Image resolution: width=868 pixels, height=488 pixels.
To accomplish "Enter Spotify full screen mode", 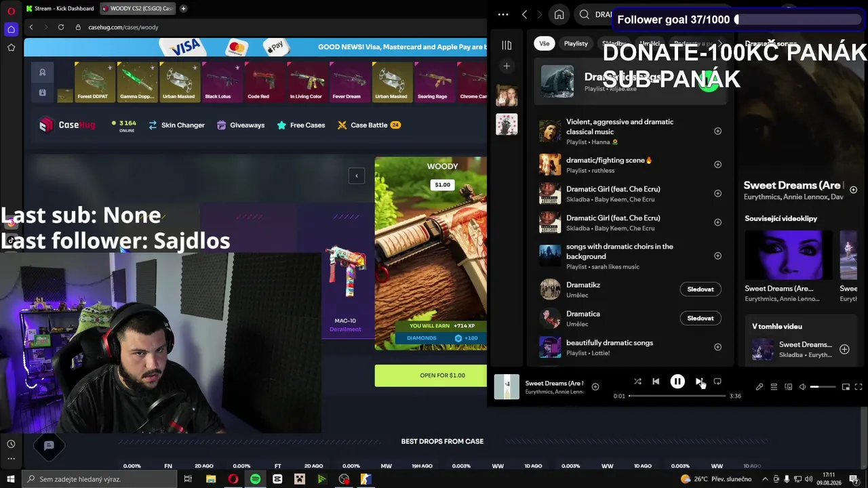I will (859, 387).
